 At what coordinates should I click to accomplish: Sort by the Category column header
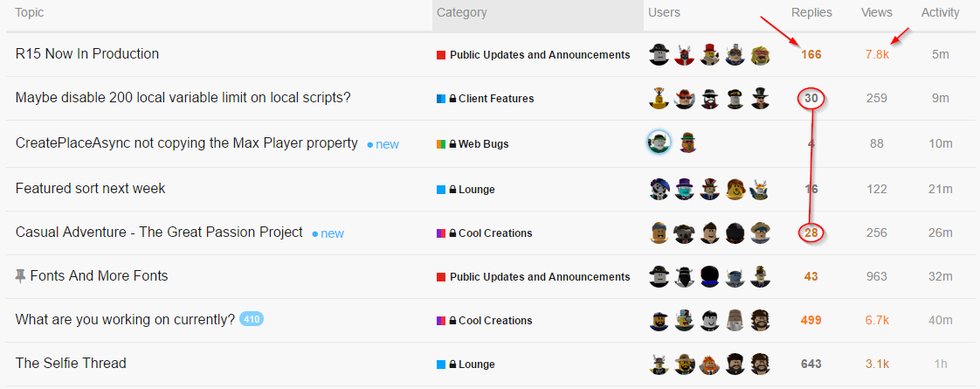click(462, 12)
